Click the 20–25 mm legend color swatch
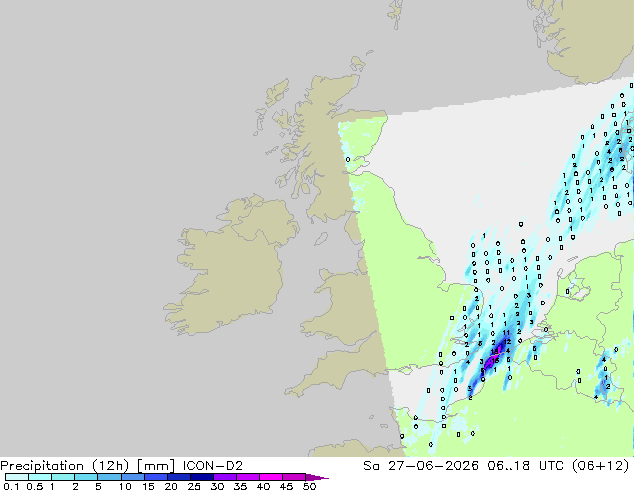The width and height of the screenshot is (634, 490). pyautogui.click(x=179, y=477)
